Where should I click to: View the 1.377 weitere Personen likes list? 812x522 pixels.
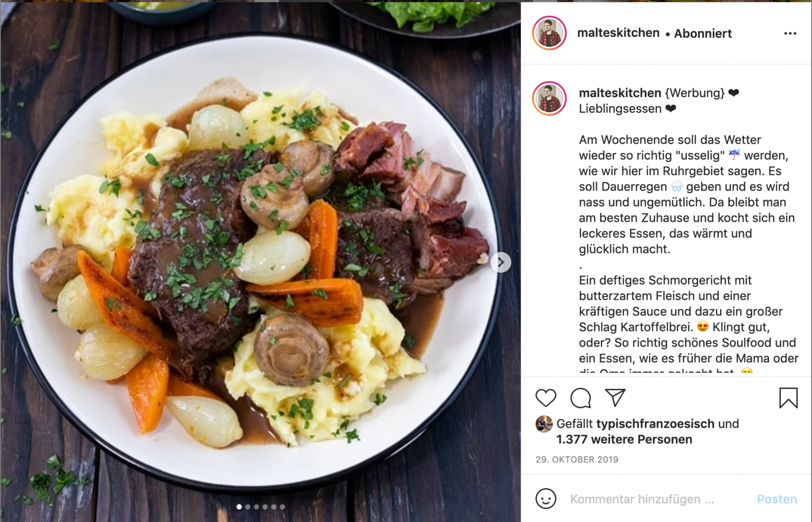pos(624,439)
